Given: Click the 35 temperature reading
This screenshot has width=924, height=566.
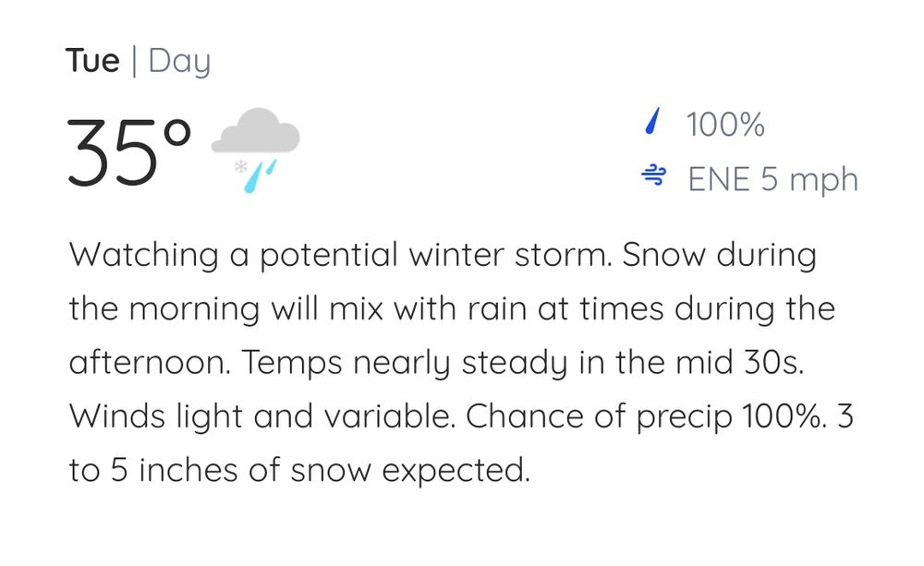Looking at the screenshot, I should point(111,152).
